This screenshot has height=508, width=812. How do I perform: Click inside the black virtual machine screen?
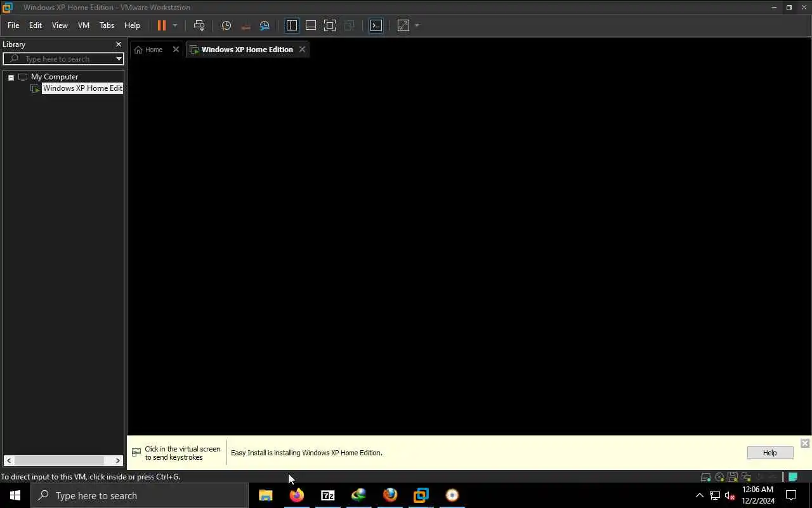[469, 248]
